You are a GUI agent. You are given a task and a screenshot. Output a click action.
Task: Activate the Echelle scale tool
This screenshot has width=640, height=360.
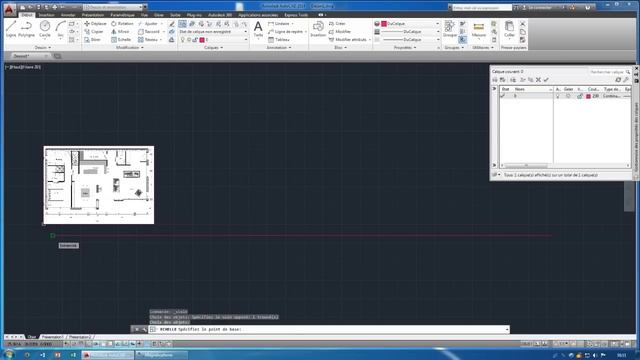click(121, 40)
